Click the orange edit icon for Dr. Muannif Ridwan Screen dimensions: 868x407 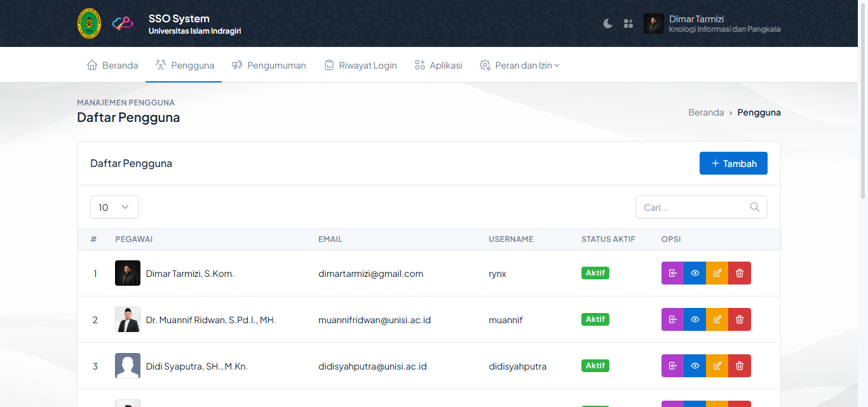717,319
